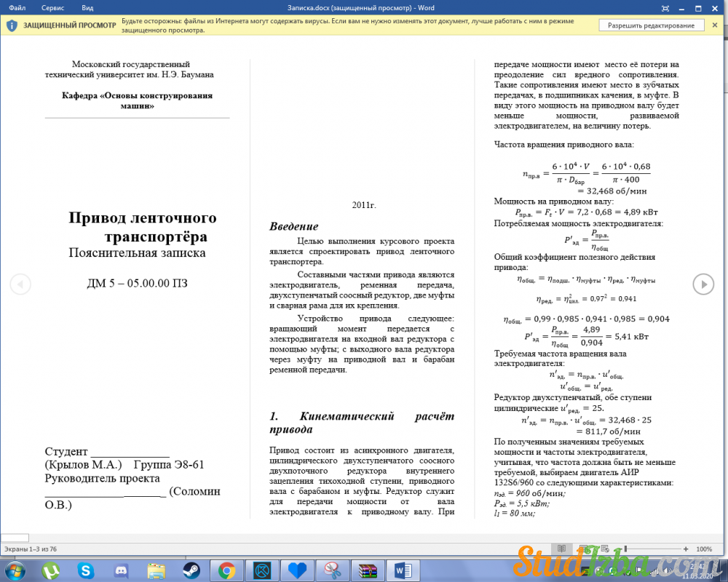Switch to Google Chrome on the taskbar
This screenshot has height=582, width=728.
click(227, 570)
